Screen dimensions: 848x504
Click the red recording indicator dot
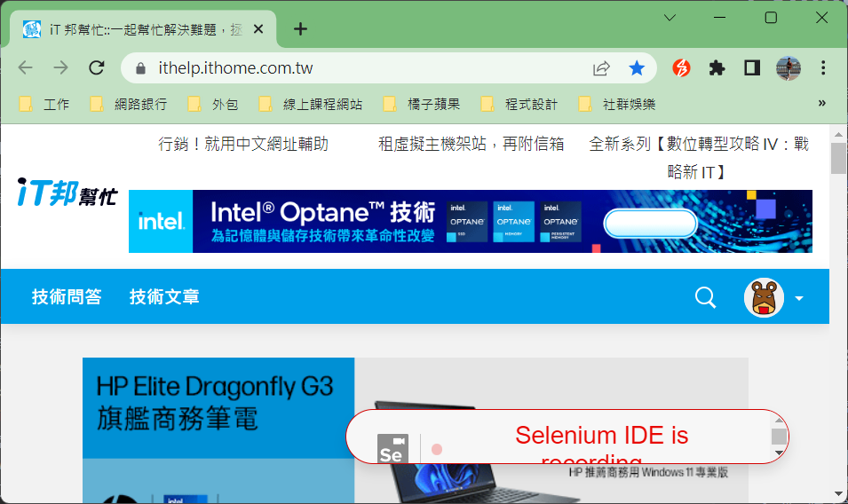point(437,450)
